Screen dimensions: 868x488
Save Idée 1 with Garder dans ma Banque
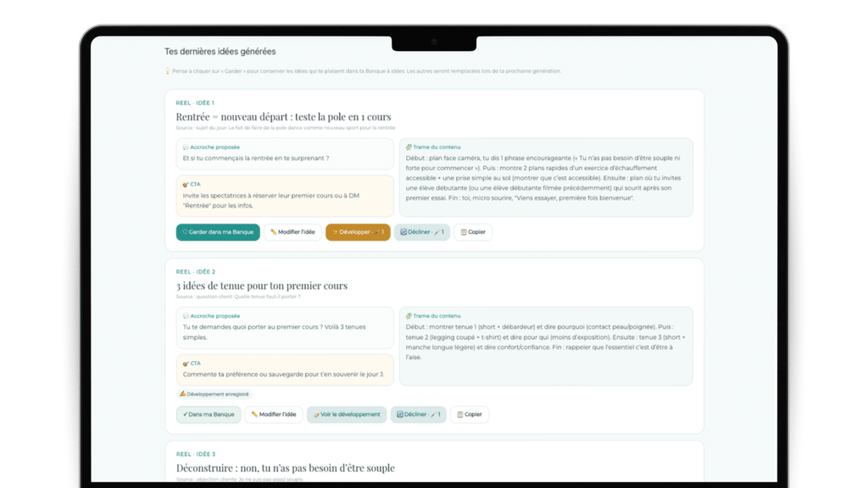[218, 232]
